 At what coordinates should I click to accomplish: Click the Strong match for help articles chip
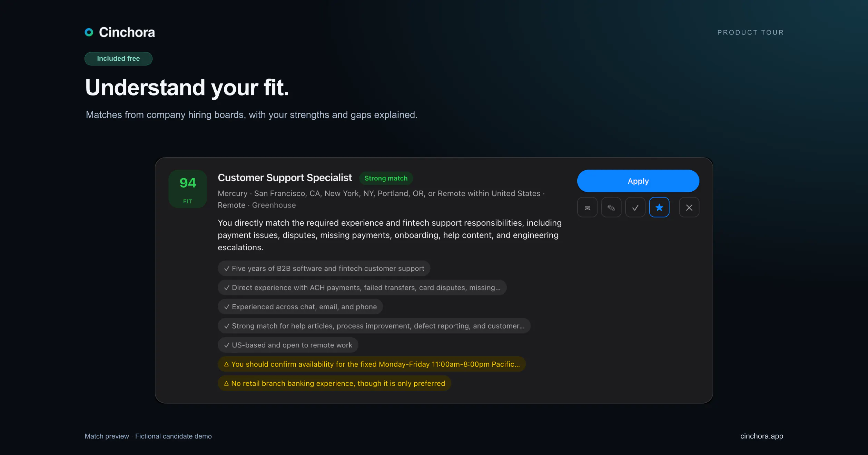(x=374, y=326)
